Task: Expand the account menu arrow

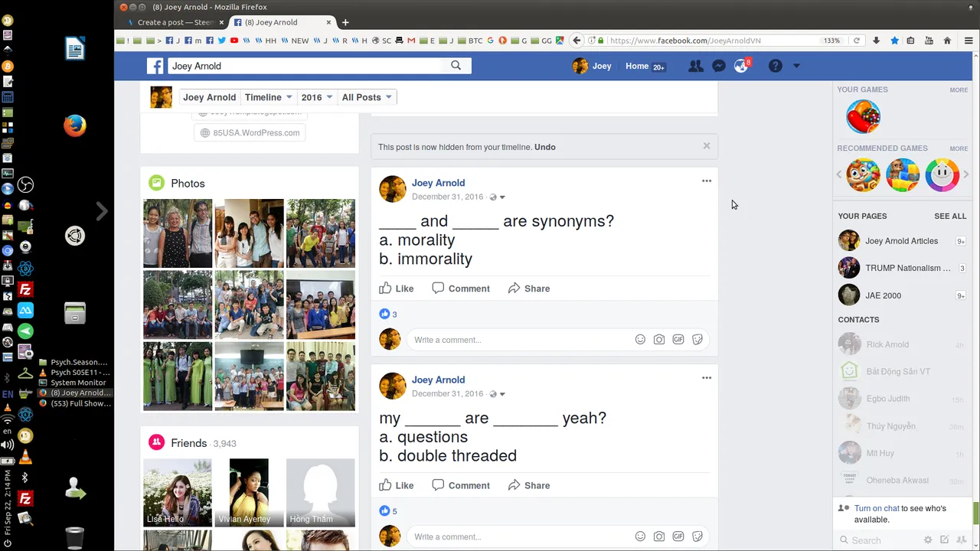Action: (x=796, y=67)
